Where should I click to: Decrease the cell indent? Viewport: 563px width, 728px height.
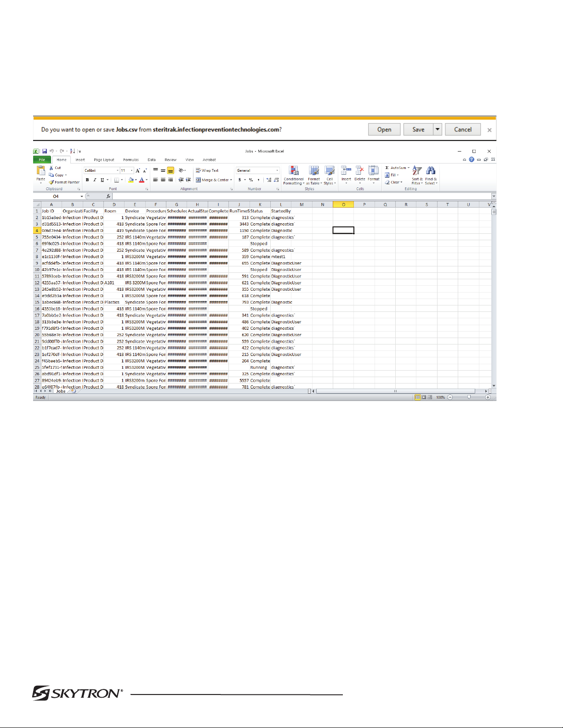[181, 180]
